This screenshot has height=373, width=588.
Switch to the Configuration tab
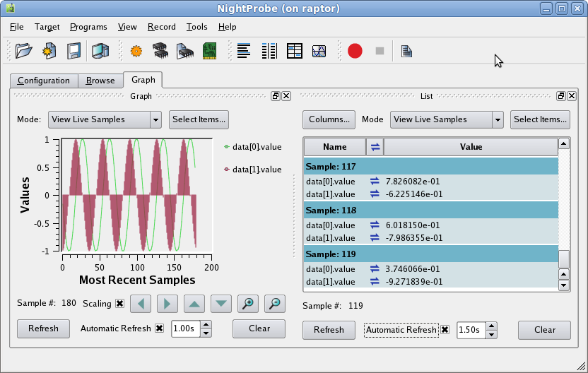[44, 81]
